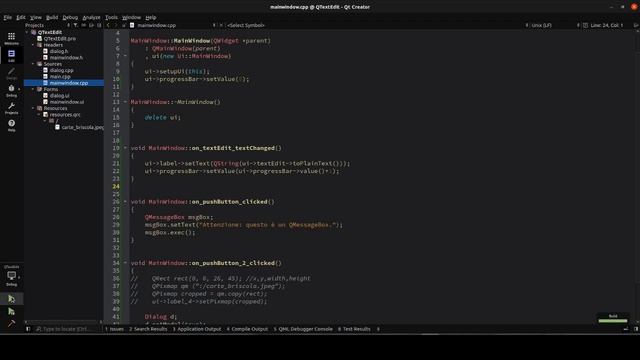640x360 pixels.
Task: Open the Search Results output pane
Action: click(148, 329)
